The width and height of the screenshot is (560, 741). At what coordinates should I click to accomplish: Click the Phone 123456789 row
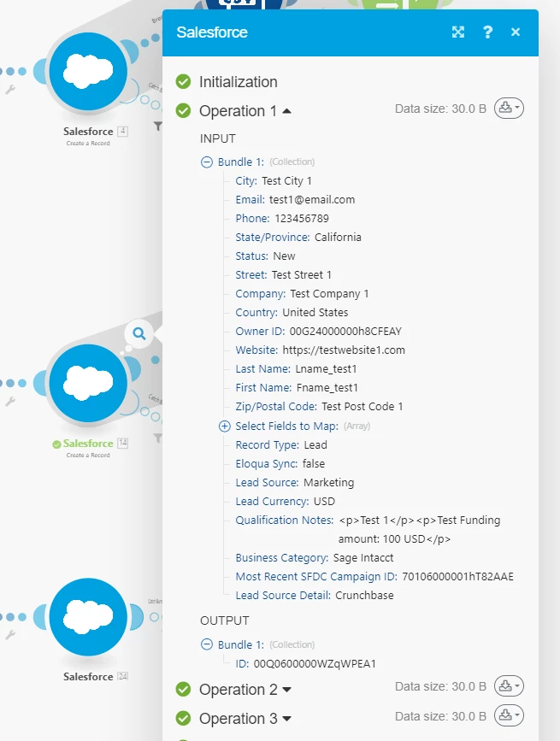(x=282, y=218)
